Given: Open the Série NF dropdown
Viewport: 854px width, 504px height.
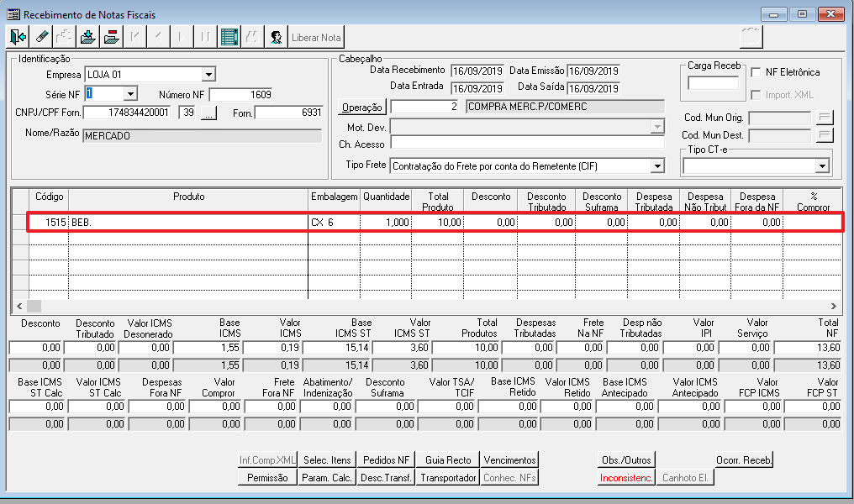Looking at the screenshot, I should 130,94.
